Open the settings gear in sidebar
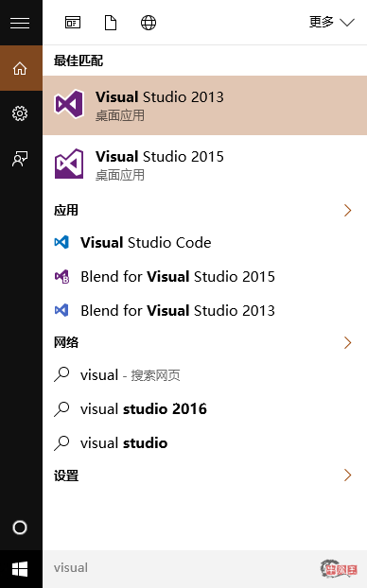This screenshot has height=588, width=367. coord(20,113)
